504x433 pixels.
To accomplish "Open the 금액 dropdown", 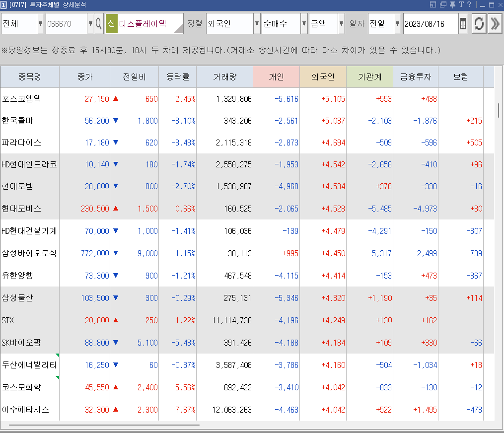I will click(341, 23).
